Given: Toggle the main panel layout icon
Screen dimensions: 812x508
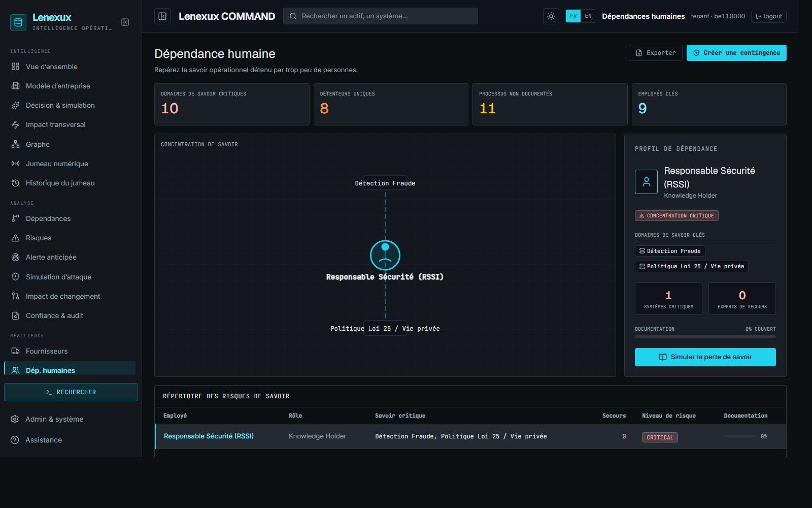Looking at the screenshot, I should (162, 16).
